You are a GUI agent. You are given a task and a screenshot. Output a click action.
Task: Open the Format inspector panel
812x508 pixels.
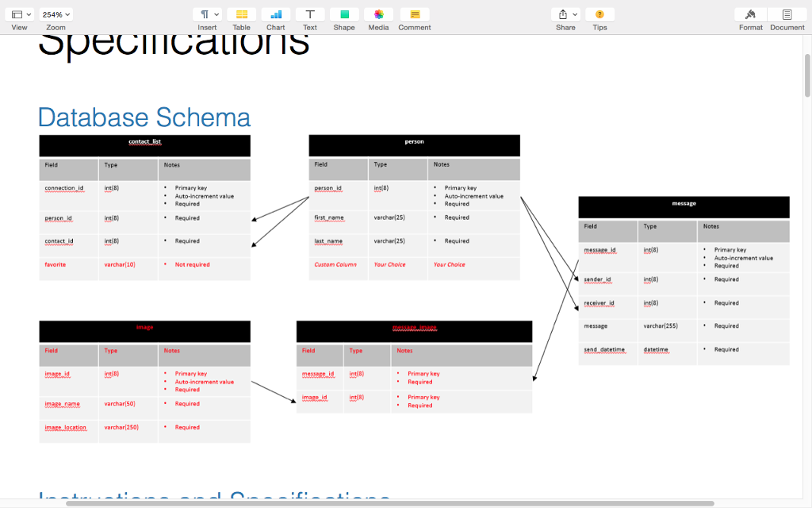pos(750,14)
